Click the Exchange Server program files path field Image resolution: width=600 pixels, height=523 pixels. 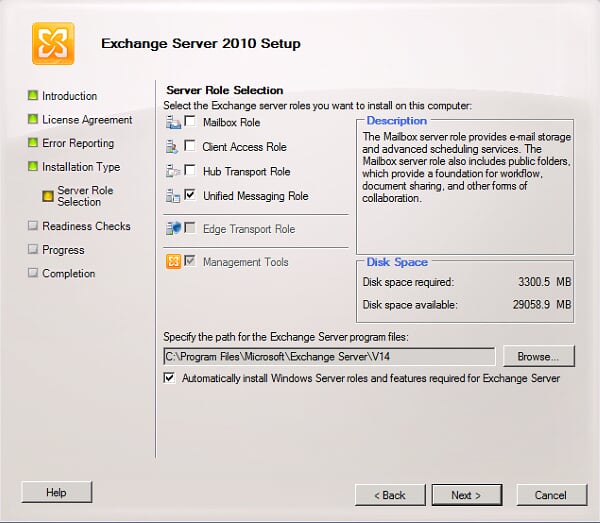(329, 357)
